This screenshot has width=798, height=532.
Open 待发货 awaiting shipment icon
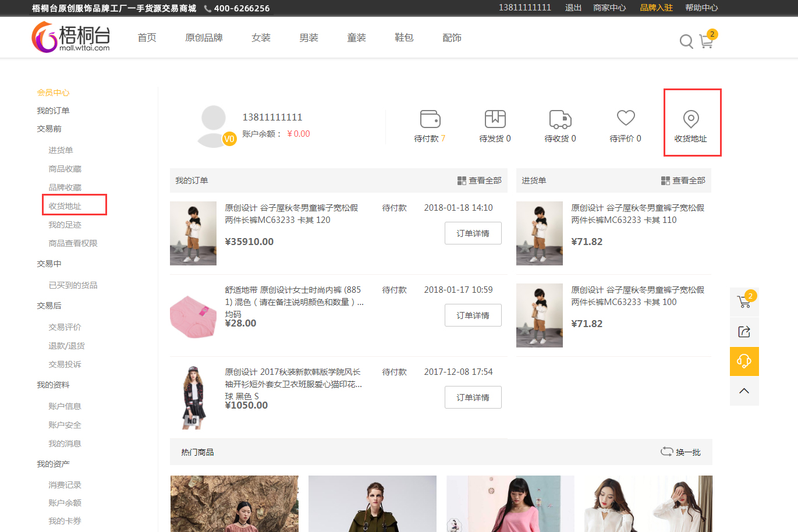(x=495, y=119)
